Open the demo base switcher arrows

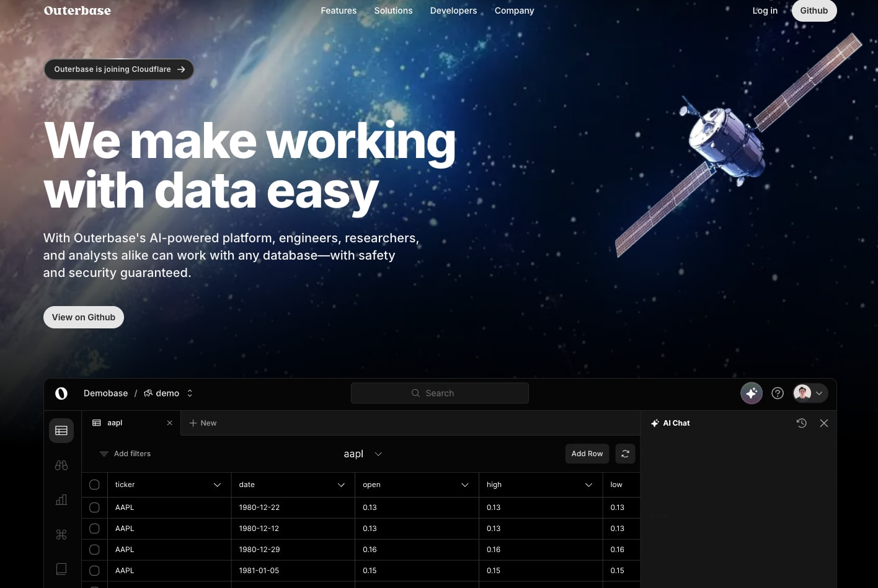190,393
